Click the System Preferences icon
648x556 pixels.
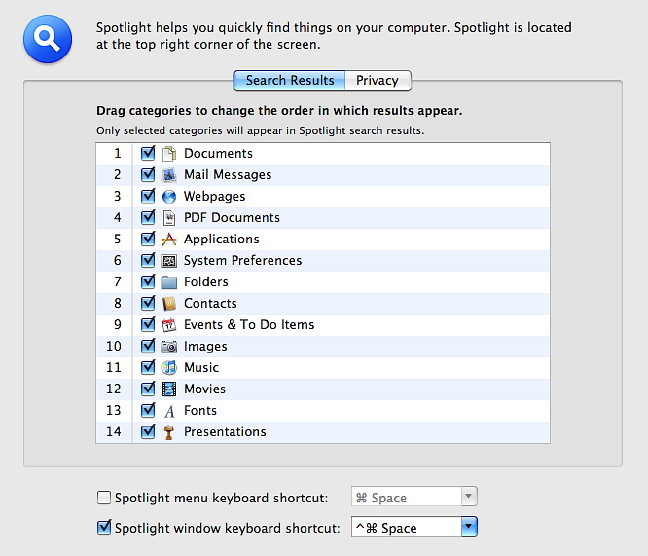click(169, 261)
